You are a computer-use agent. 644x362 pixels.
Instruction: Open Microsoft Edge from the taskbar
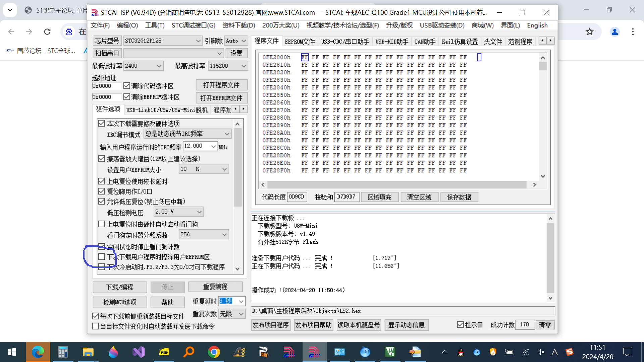pyautogui.click(x=38, y=352)
